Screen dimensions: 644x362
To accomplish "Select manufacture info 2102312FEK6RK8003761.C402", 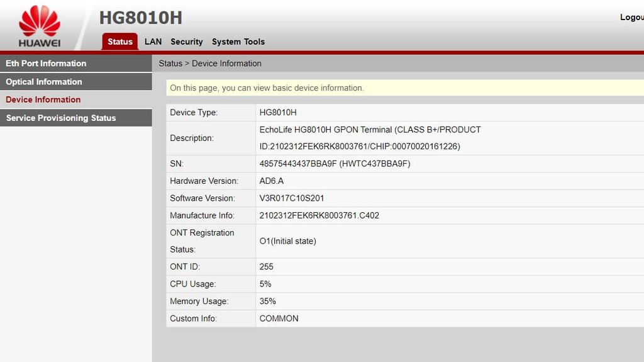I will 319,215.
